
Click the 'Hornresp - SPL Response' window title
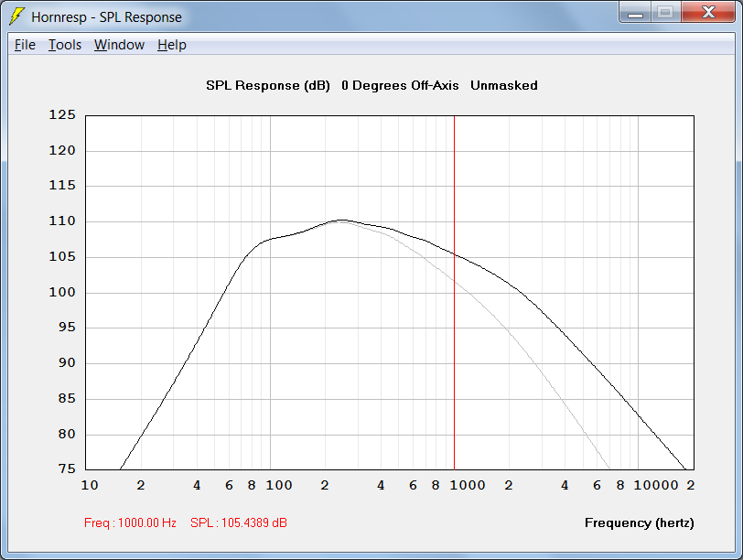pos(107,17)
